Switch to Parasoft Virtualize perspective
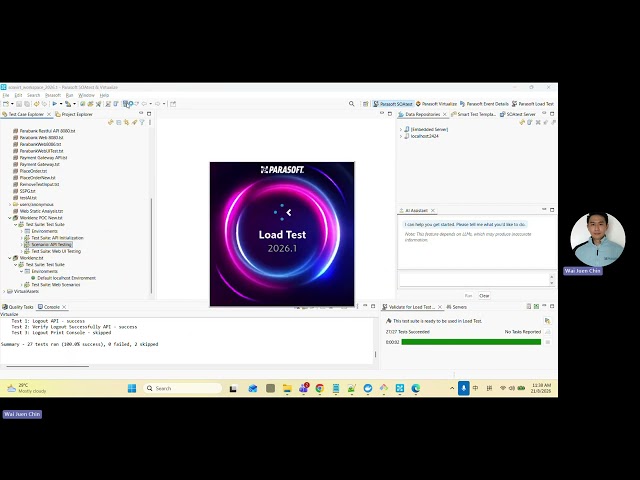Screen dimensions: 640x480 (x=436, y=104)
